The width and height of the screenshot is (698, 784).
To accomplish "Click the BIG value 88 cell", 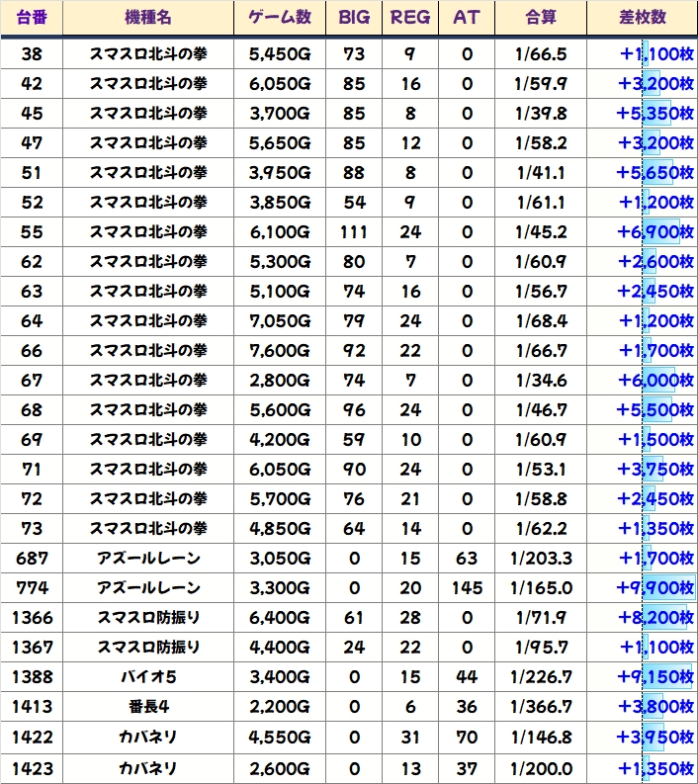I will (354, 172).
